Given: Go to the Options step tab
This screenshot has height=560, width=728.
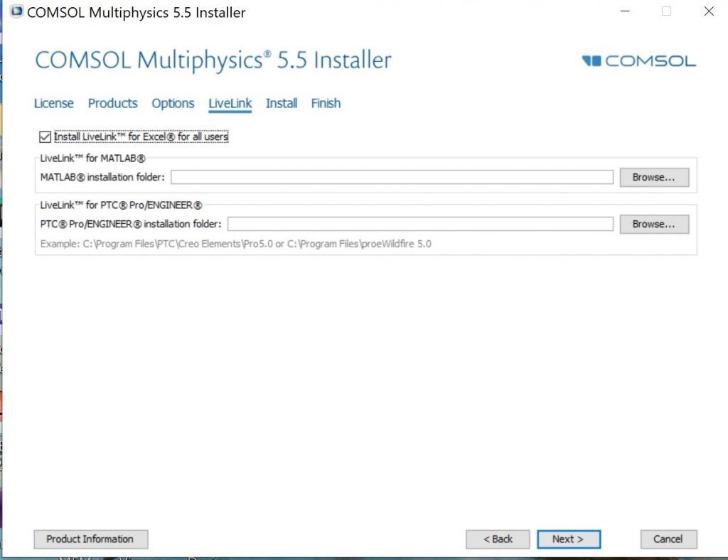Looking at the screenshot, I should click(x=173, y=103).
